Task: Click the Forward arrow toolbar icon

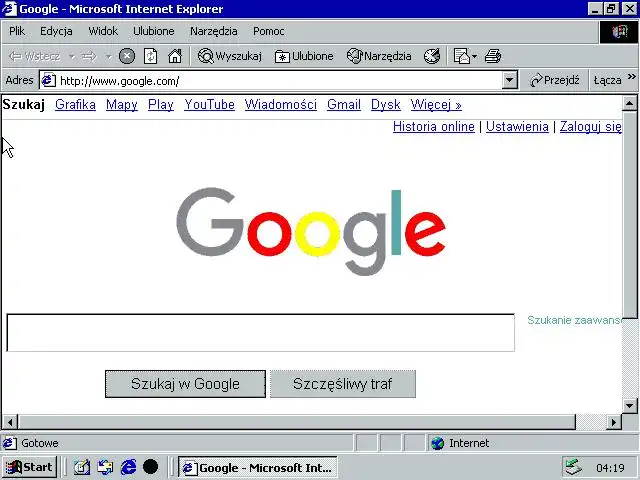Action: [89, 56]
